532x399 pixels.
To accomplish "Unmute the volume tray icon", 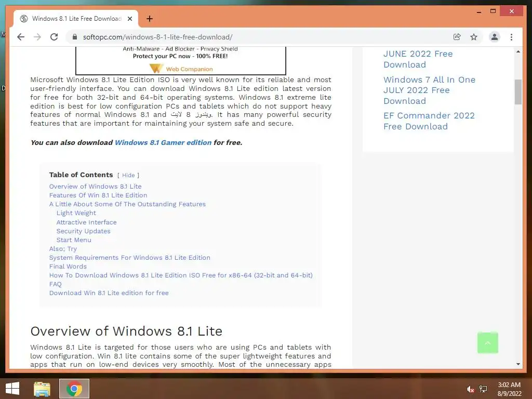I will [470, 389].
